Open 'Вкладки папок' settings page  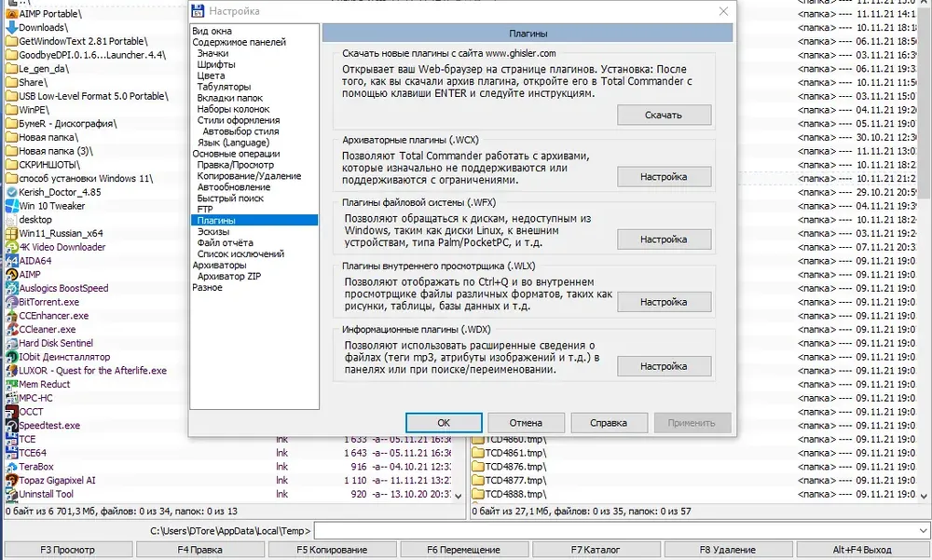click(x=230, y=98)
